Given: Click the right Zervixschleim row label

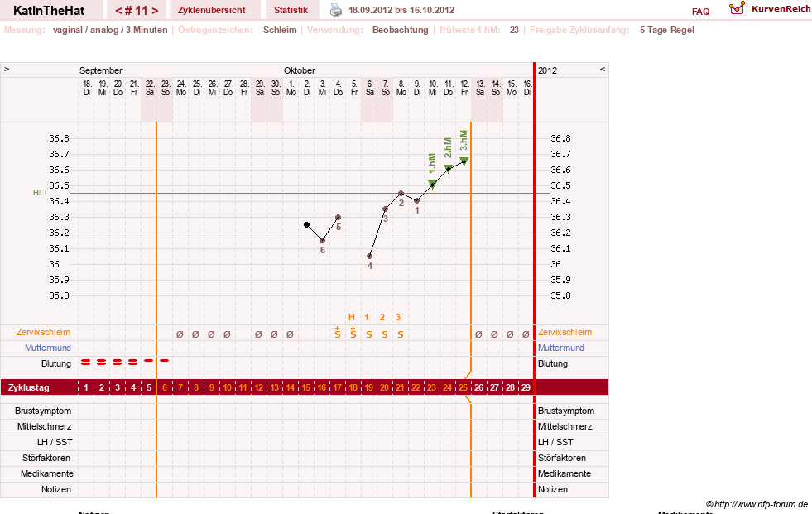Looking at the screenshot, I should [x=565, y=332].
